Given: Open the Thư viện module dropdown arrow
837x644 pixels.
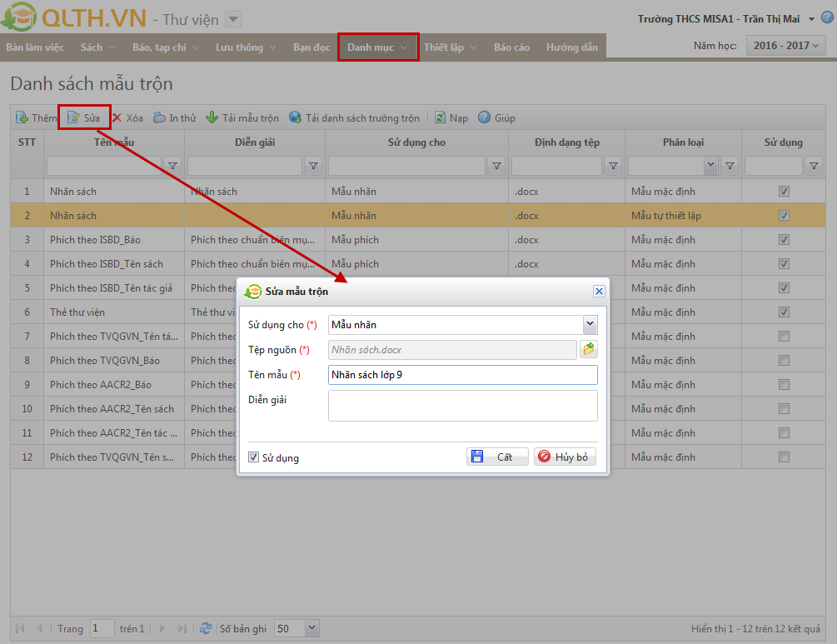Looking at the screenshot, I should coord(232,20).
